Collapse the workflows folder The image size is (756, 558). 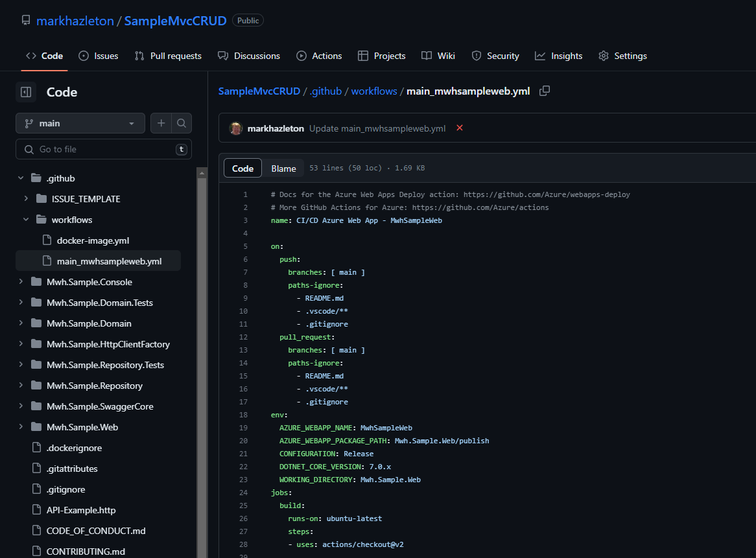pyautogui.click(x=26, y=220)
